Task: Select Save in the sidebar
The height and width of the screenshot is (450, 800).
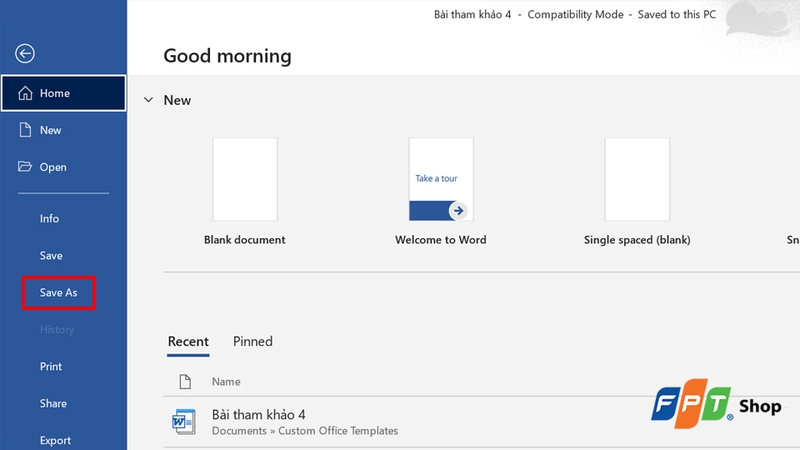Action: tap(51, 255)
